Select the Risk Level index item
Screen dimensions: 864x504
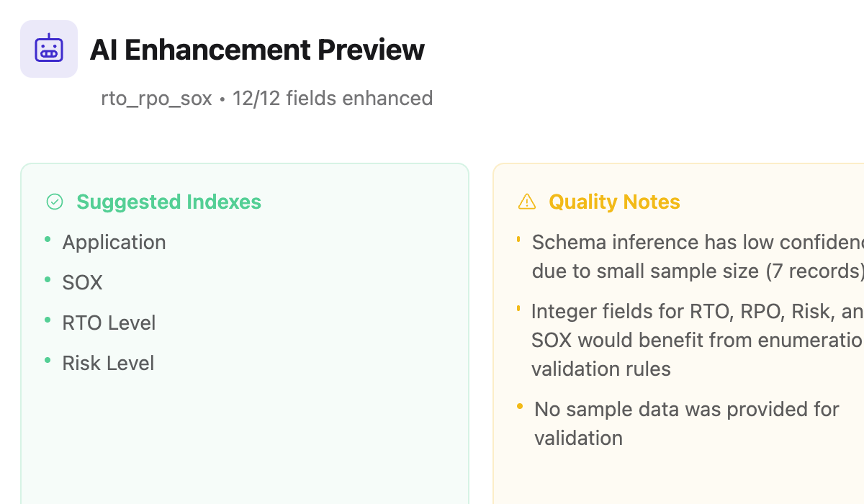108,363
